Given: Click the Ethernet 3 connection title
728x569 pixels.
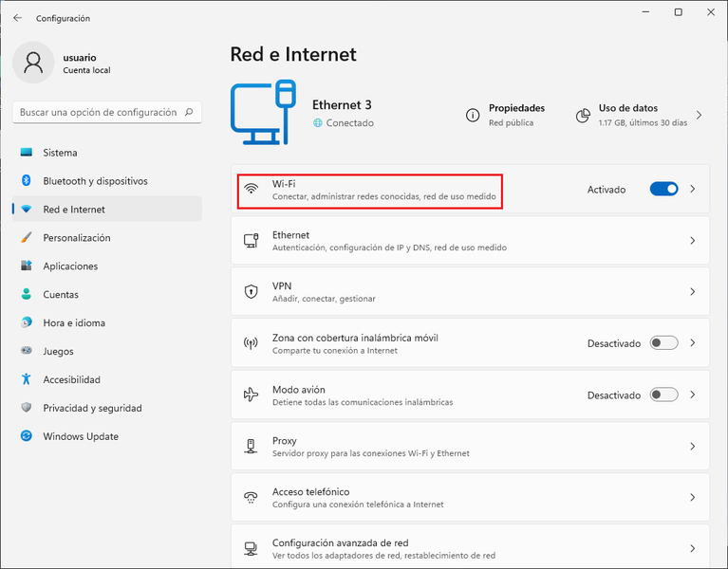Looking at the screenshot, I should [342, 105].
